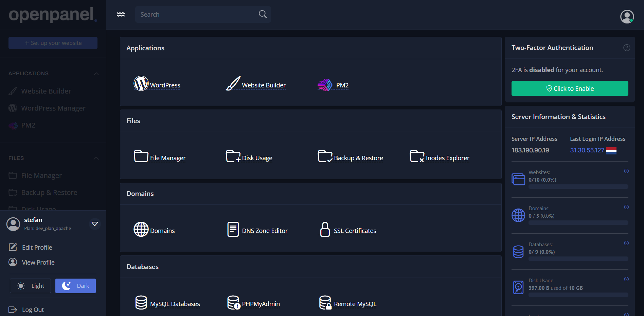Toggle the stefan user menu dropdown
Screen dimensions: 644x316
click(95, 224)
